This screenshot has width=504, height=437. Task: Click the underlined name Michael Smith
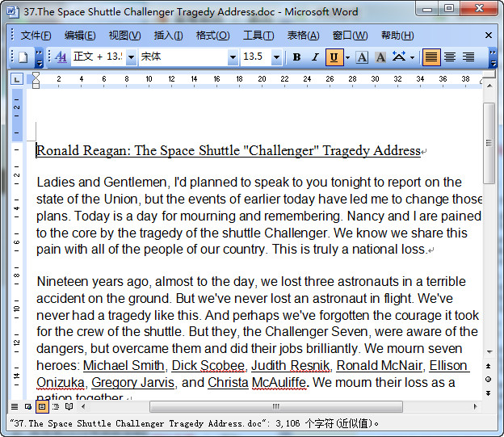tap(124, 366)
